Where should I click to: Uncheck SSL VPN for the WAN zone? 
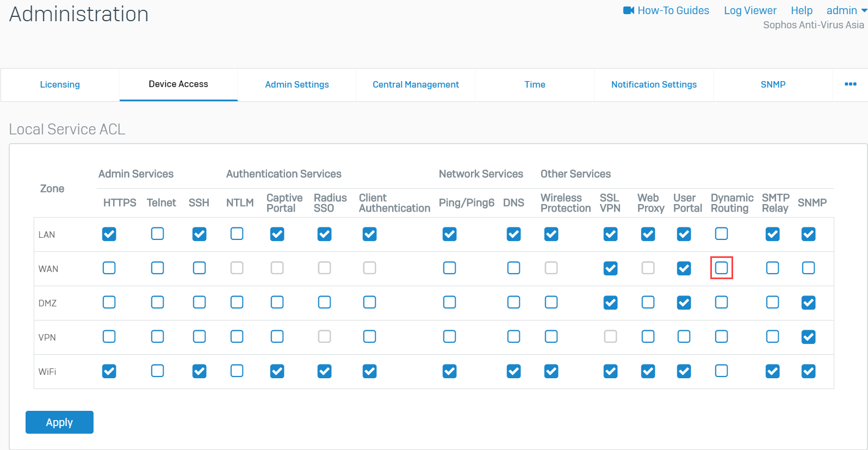click(610, 268)
